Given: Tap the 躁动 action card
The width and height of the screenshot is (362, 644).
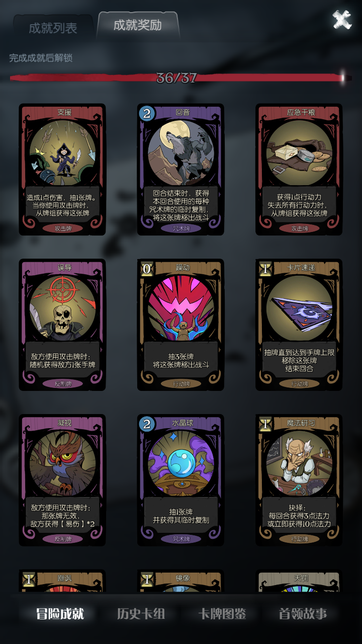Looking at the screenshot, I should pos(180,325).
